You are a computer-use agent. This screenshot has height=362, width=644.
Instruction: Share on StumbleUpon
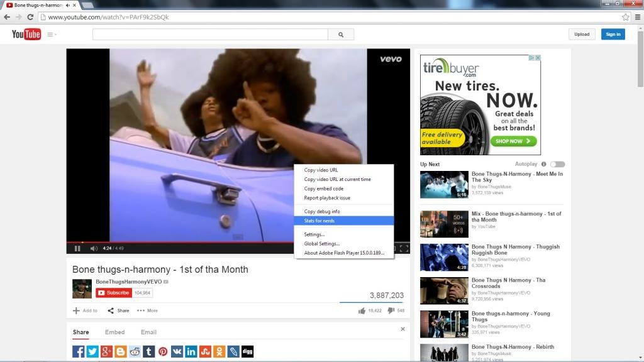click(x=206, y=351)
